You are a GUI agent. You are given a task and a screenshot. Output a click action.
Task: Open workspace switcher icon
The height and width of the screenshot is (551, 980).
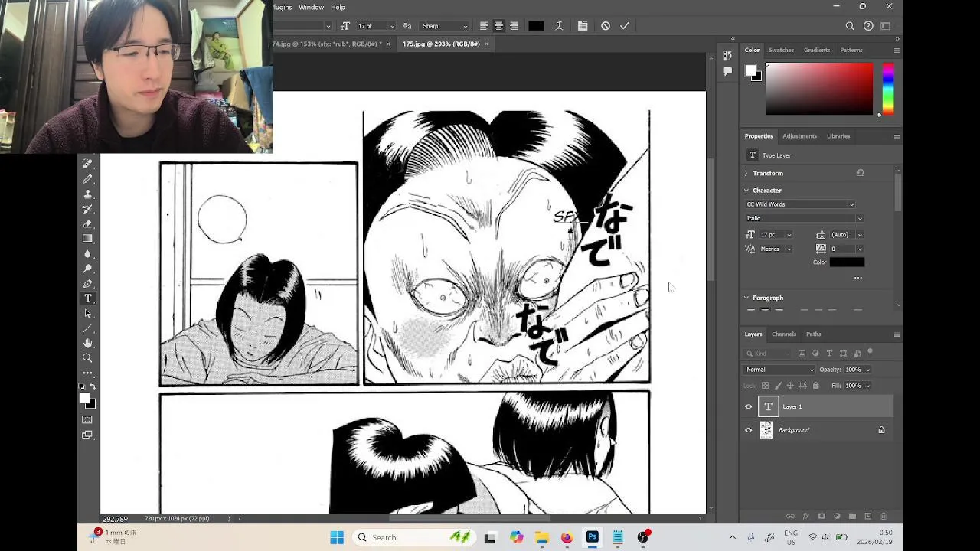886,26
